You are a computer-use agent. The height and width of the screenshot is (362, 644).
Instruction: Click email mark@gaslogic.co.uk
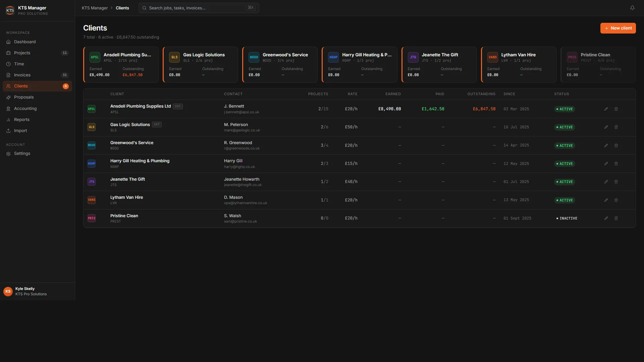tap(242, 130)
